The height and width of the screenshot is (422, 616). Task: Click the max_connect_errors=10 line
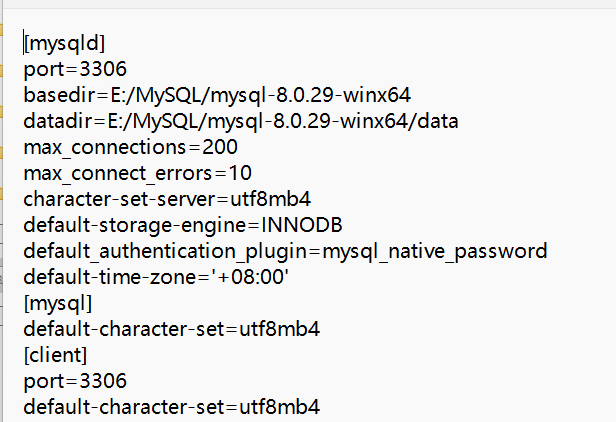pos(138,173)
